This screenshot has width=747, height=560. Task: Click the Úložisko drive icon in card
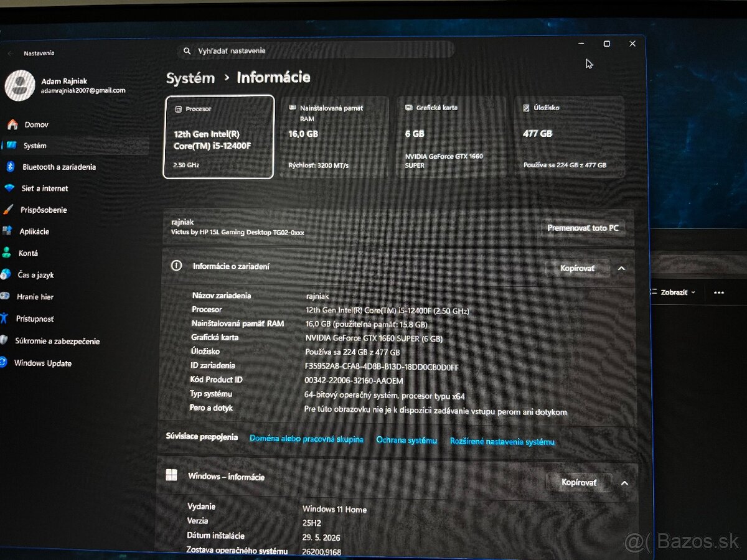(x=527, y=108)
